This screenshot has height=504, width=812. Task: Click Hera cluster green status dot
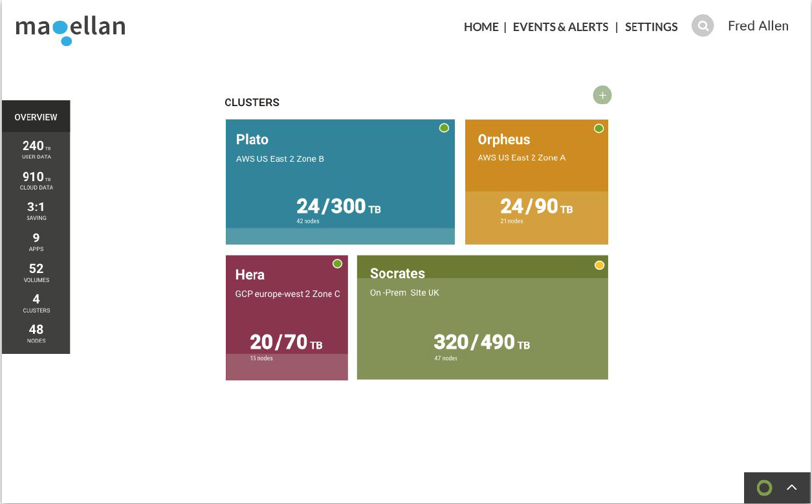[x=337, y=263]
